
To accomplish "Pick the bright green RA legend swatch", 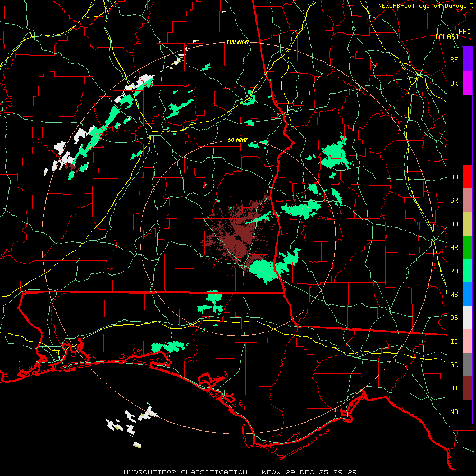I will [467, 271].
